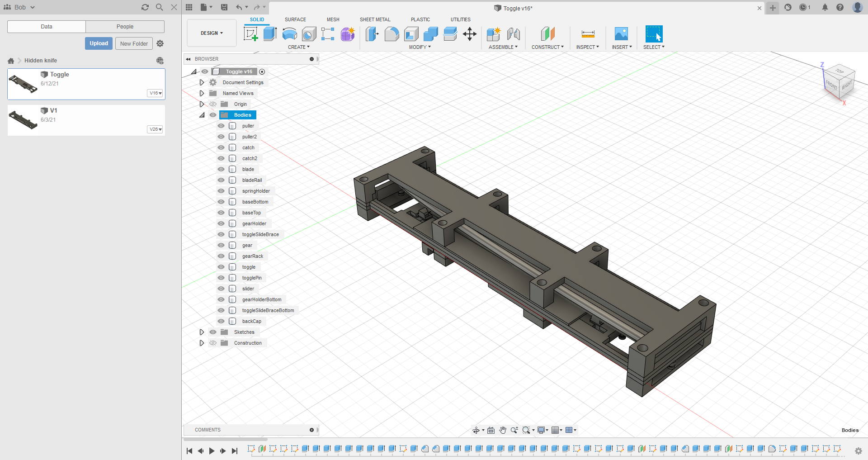The width and height of the screenshot is (868, 460).
Task: Click the Save icon
Action: (x=224, y=7)
